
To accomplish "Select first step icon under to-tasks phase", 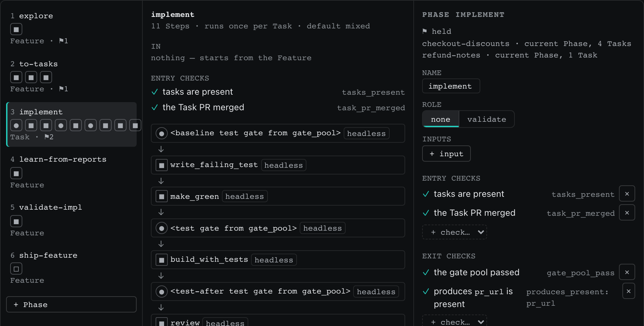I will tap(16, 77).
